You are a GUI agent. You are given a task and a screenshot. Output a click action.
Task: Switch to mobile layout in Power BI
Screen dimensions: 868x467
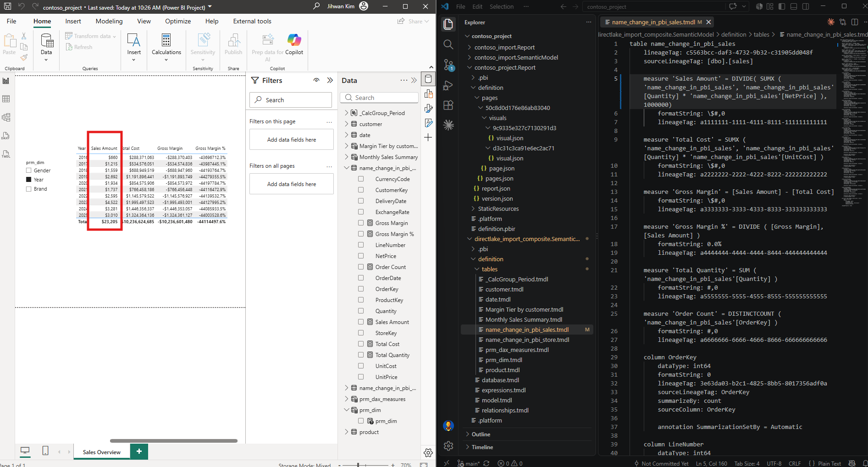(x=45, y=451)
